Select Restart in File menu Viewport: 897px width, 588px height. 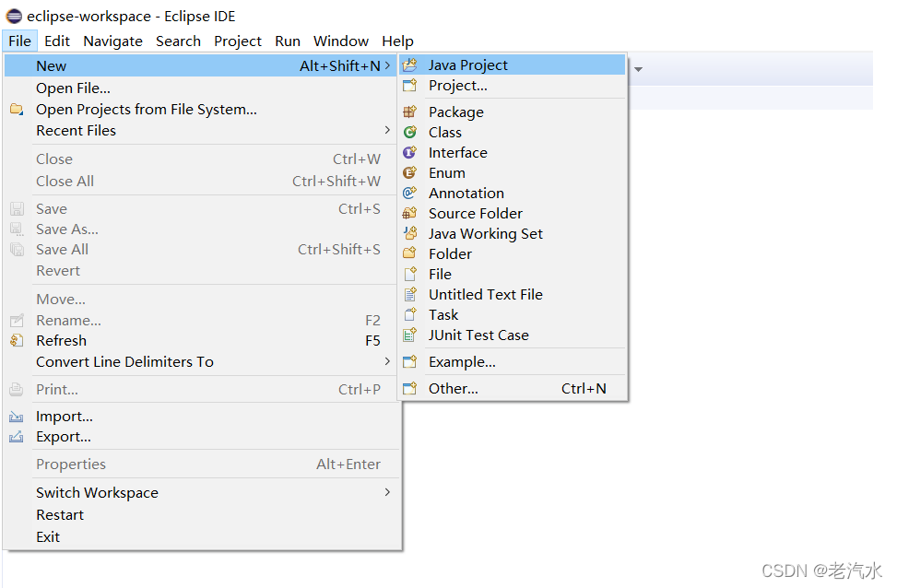pos(200,515)
